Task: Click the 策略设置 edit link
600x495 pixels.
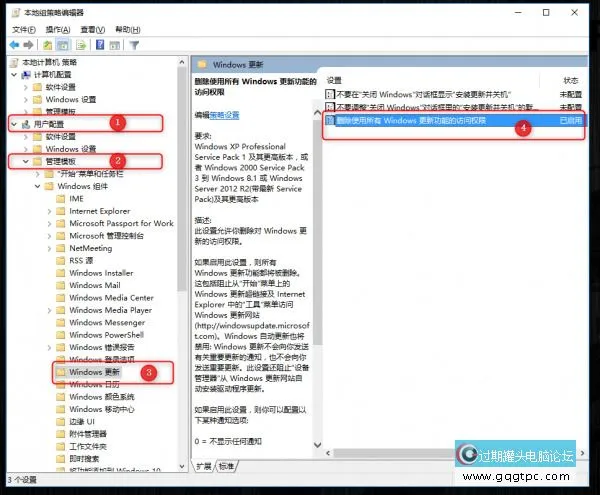Action: 224,115
